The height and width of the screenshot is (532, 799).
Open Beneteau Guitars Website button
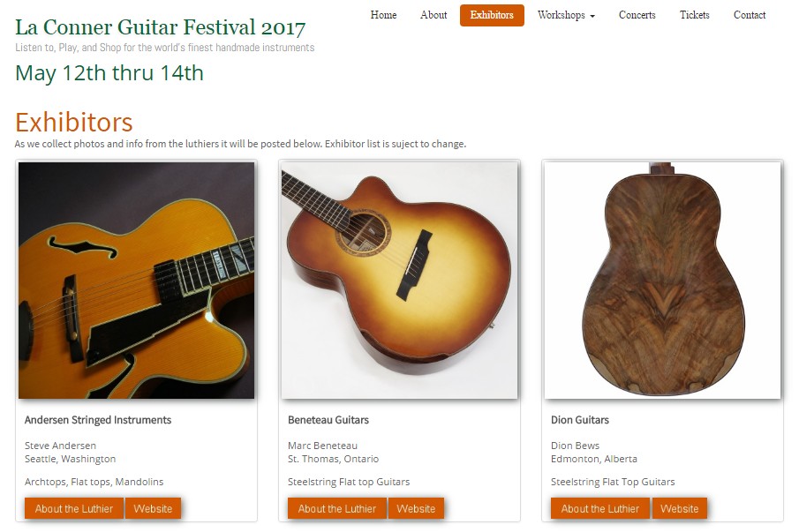coord(416,508)
